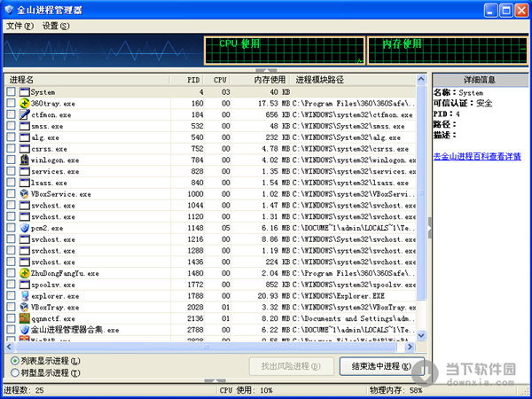532x399 pixels.
Task: Check the System process checkbox
Action: 11,91
